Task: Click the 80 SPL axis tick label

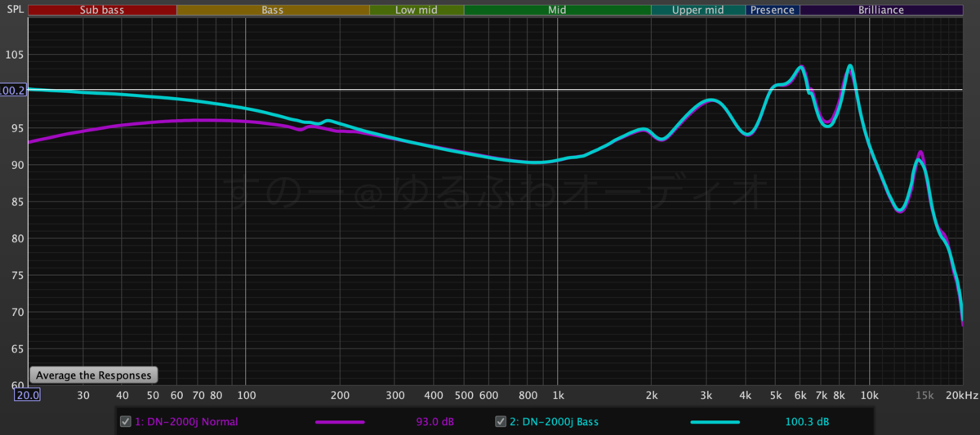Action: (19, 238)
